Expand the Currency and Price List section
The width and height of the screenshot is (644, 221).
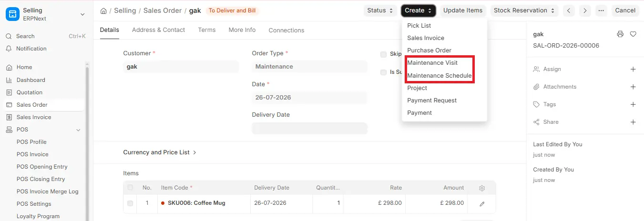pyautogui.click(x=160, y=152)
